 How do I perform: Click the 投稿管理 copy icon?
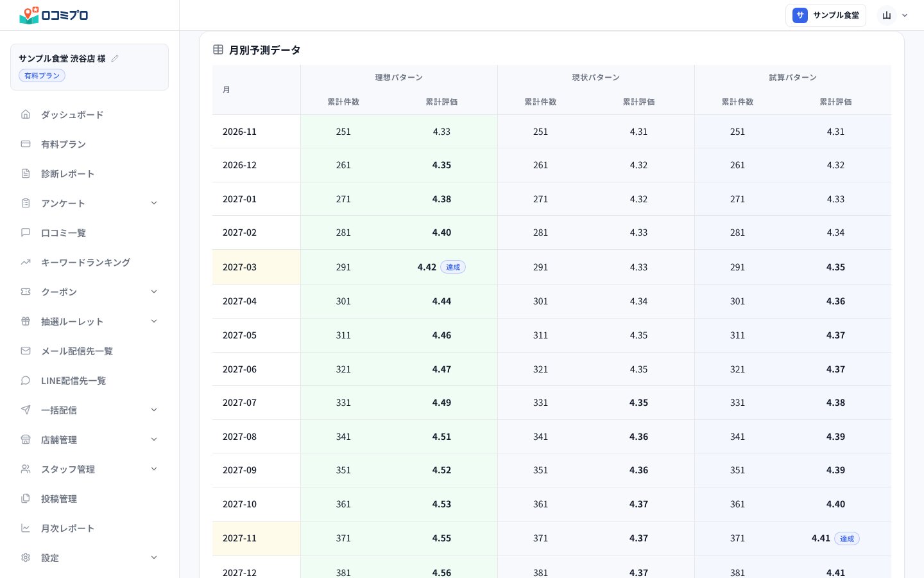click(26, 498)
